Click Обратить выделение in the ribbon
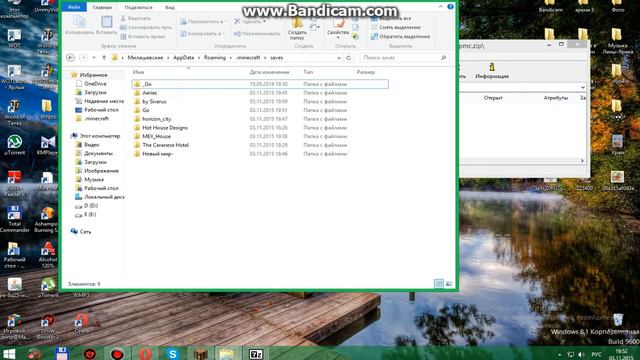The image size is (640, 360). (400, 36)
